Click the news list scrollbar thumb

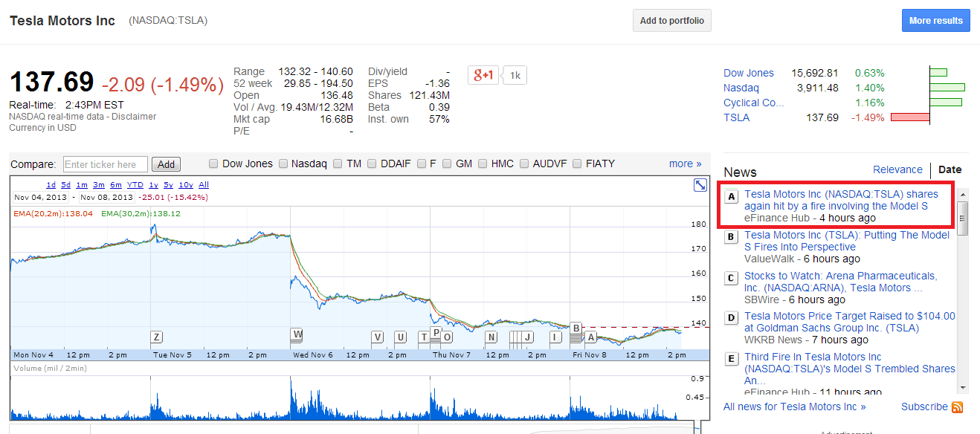(x=963, y=218)
